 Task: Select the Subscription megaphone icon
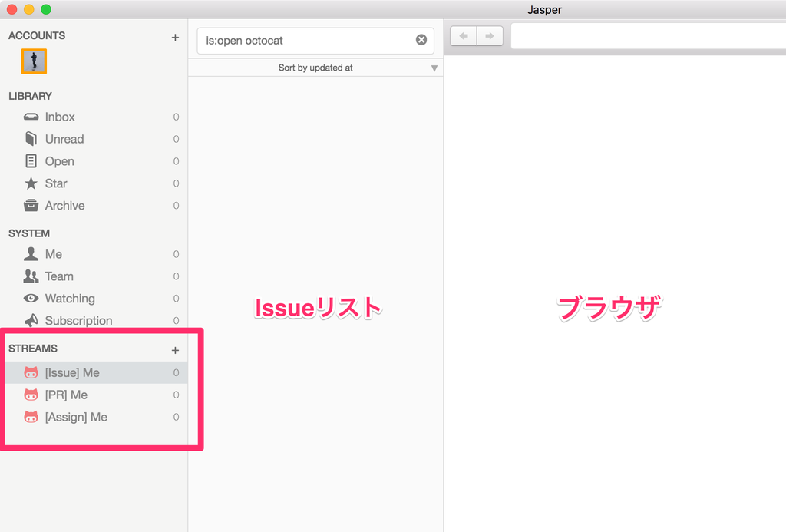coord(31,320)
